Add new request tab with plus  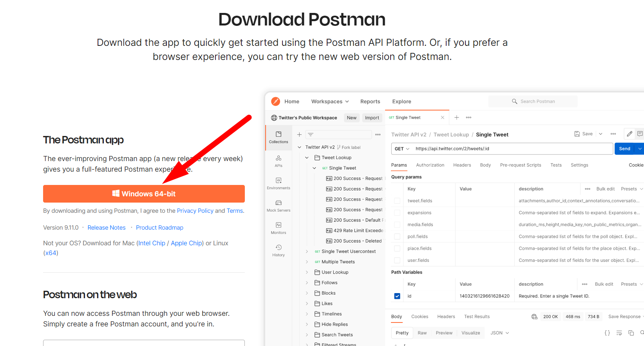click(x=456, y=118)
